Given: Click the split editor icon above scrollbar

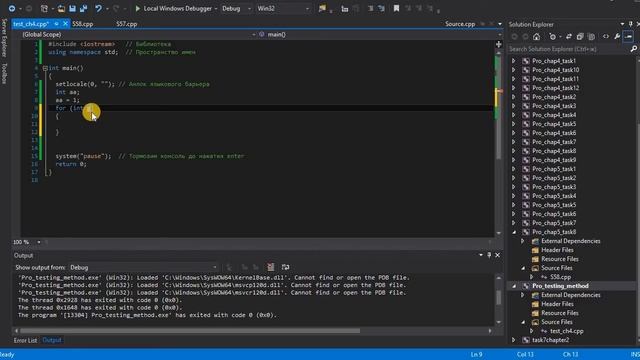Looking at the screenshot, I should [498, 44].
